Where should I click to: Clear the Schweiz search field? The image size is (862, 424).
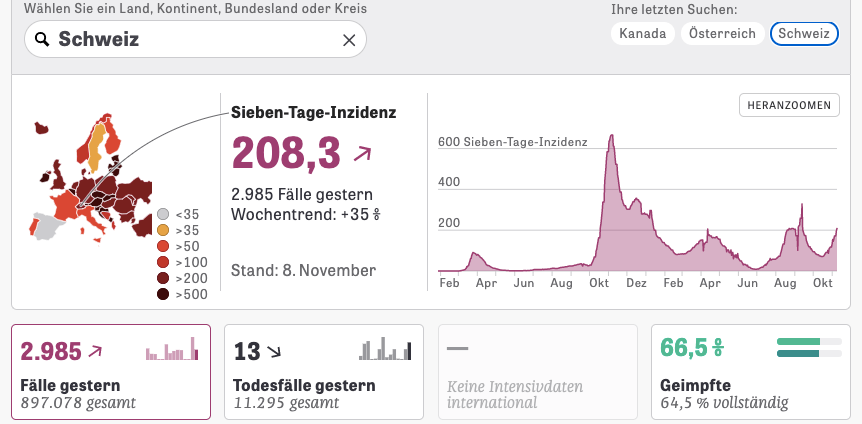coord(349,40)
